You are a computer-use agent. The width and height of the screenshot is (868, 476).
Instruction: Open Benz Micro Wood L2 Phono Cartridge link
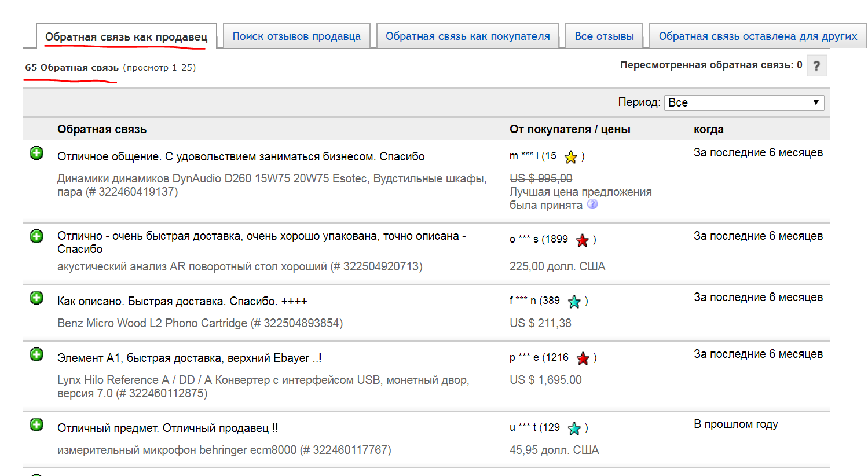coord(200,323)
